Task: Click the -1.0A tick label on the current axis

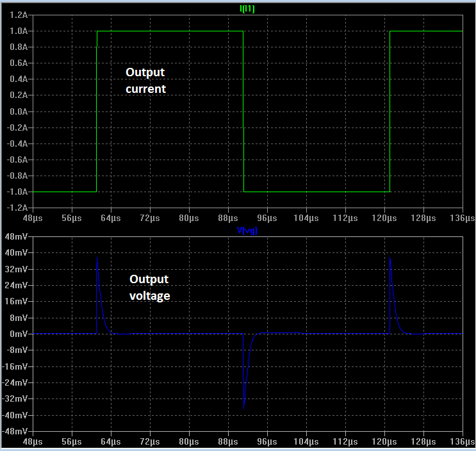Action: click(x=17, y=192)
